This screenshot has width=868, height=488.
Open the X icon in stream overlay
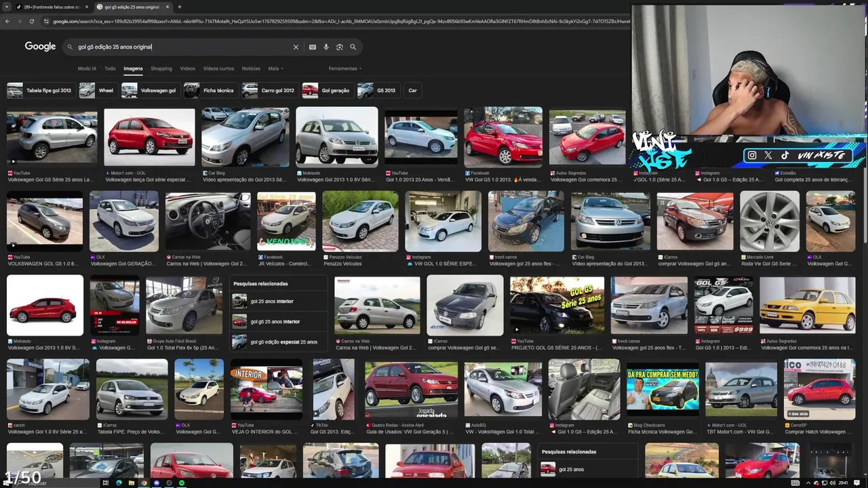pos(768,155)
